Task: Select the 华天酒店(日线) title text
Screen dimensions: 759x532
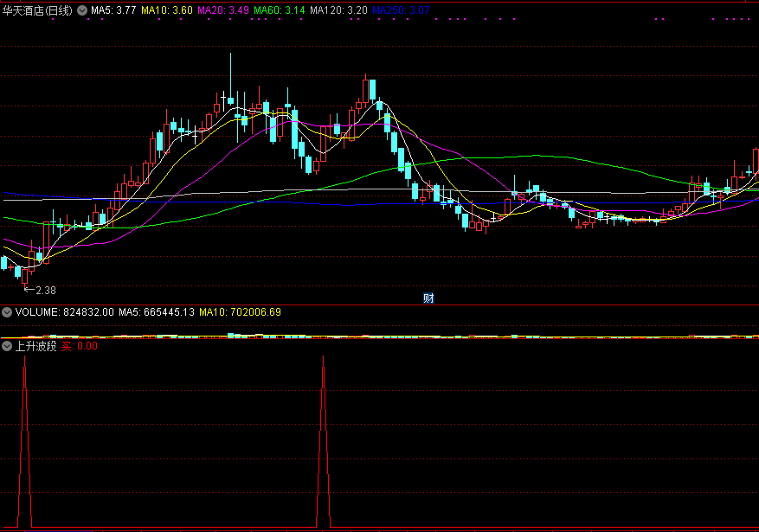Action: pyautogui.click(x=37, y=10)
